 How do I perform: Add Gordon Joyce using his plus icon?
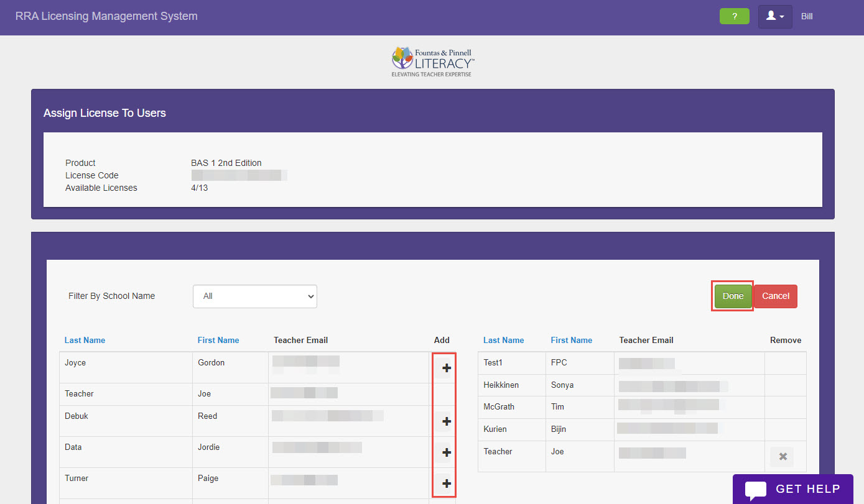(x=445, y=368)
